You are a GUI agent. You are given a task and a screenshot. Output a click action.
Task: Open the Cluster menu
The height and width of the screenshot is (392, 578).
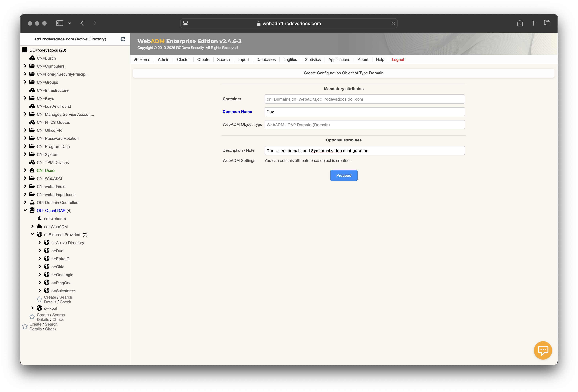(183, 59)
